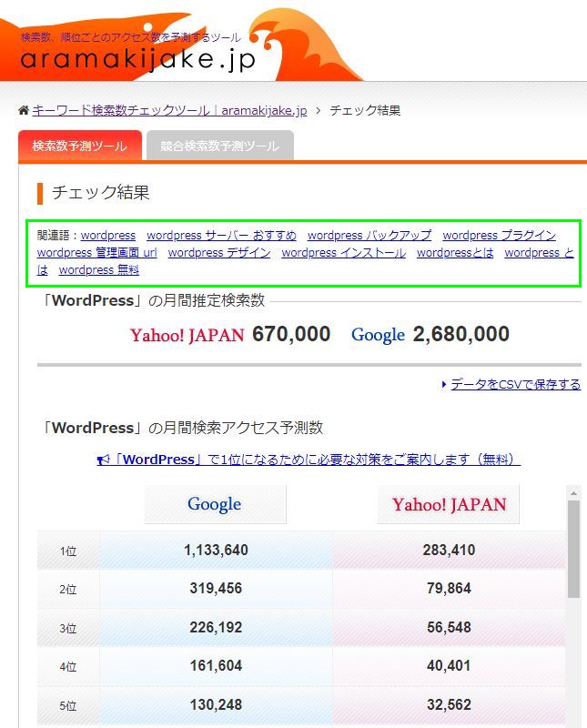Open related term "wordpress 無料"
Viewport: 587px width, 728px height.
click(x=99, y=269)
